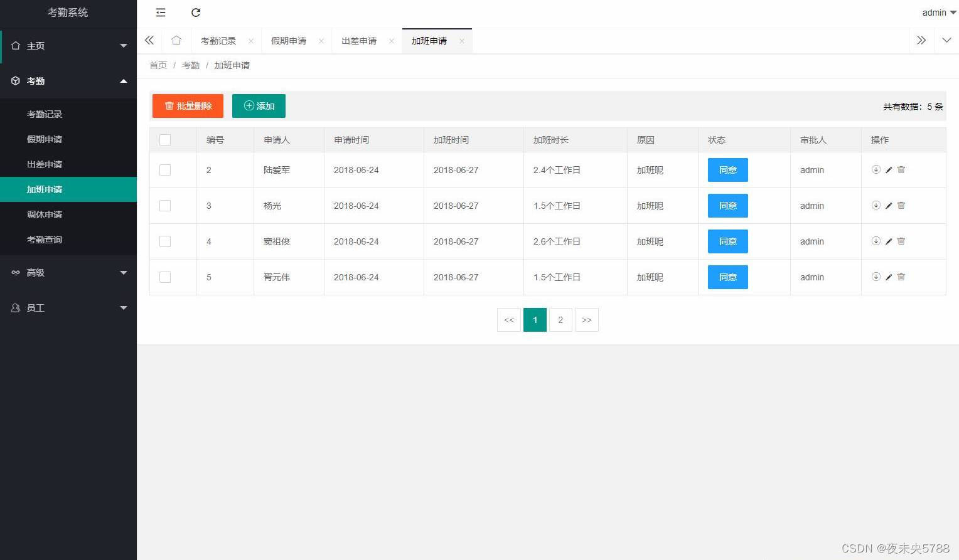The image size is (959, 560).
Task: Open 调休申请 in the sidebar
Action: pyautogui.click(x=68, y=214)
